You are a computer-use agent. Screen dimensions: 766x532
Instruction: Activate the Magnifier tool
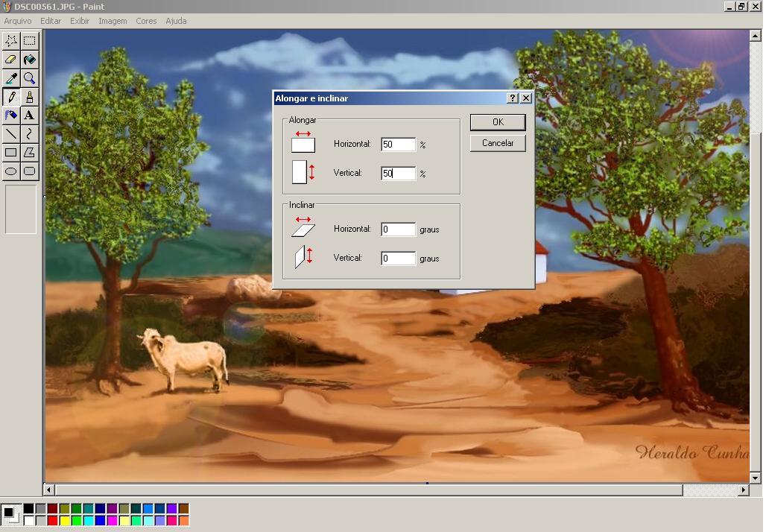(x=29, y=77)
